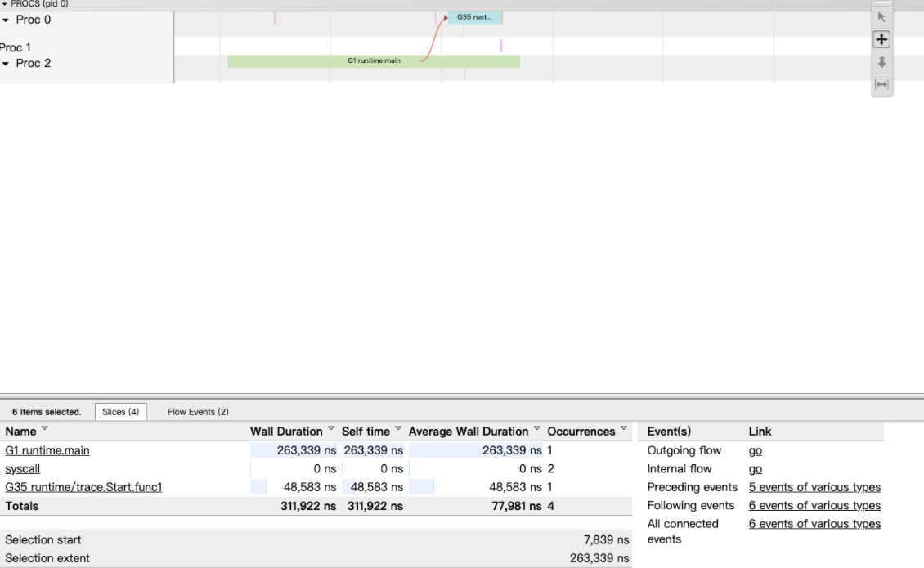This screenshot has height=568, width=924.
Task: Collapse the PROCS (pid 0) group
Action: [7, 3]
